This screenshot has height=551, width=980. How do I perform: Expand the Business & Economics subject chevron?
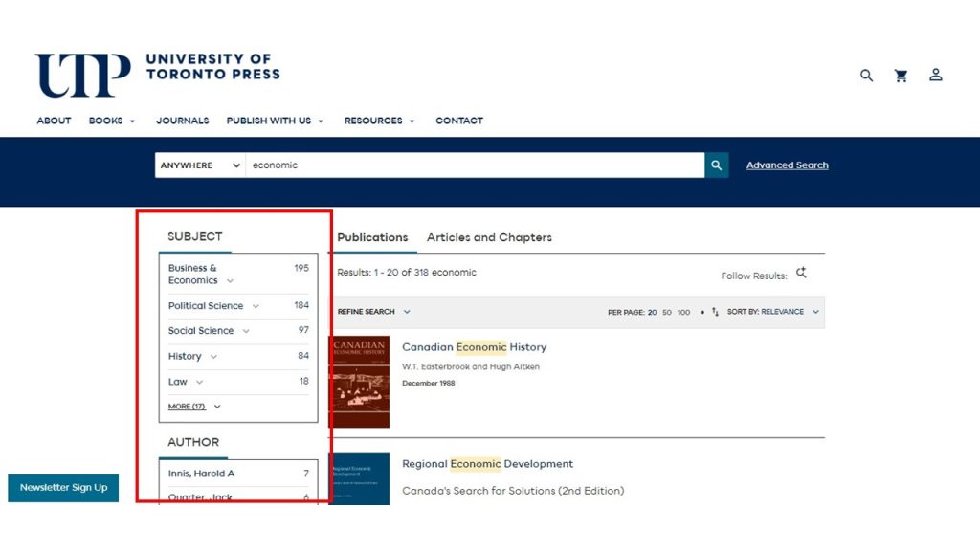(x=230, y=281)
